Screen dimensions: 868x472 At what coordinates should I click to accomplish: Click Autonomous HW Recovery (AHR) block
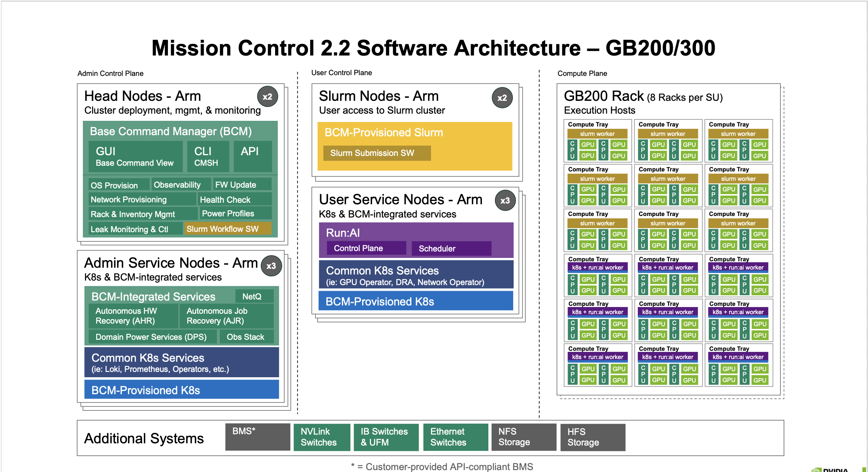tap(133, 316)
